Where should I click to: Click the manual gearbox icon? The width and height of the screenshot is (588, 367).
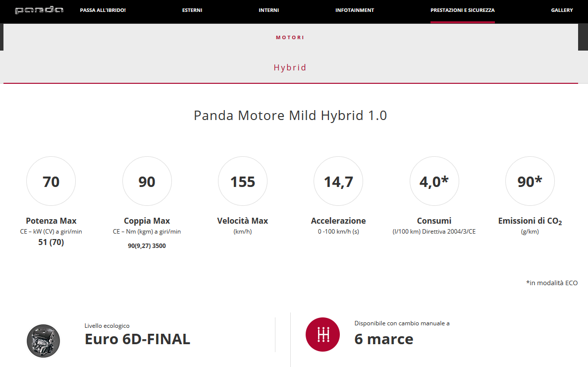322,334
